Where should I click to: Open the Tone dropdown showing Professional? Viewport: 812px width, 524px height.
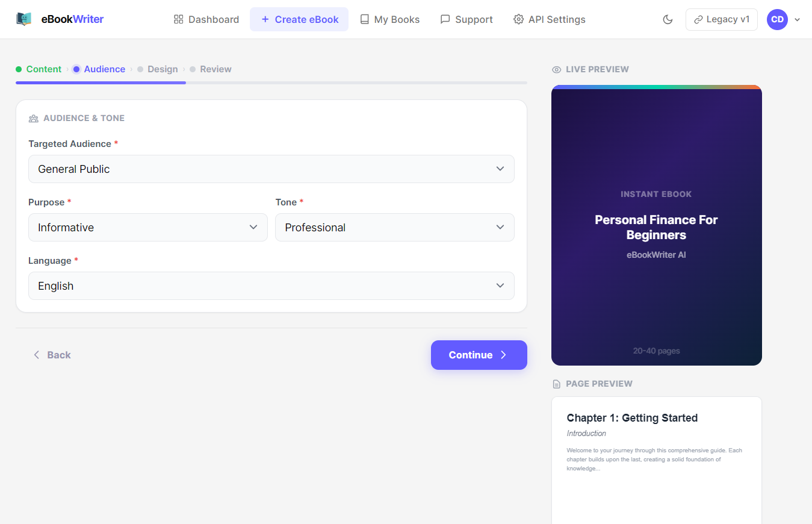click(395, 227)
